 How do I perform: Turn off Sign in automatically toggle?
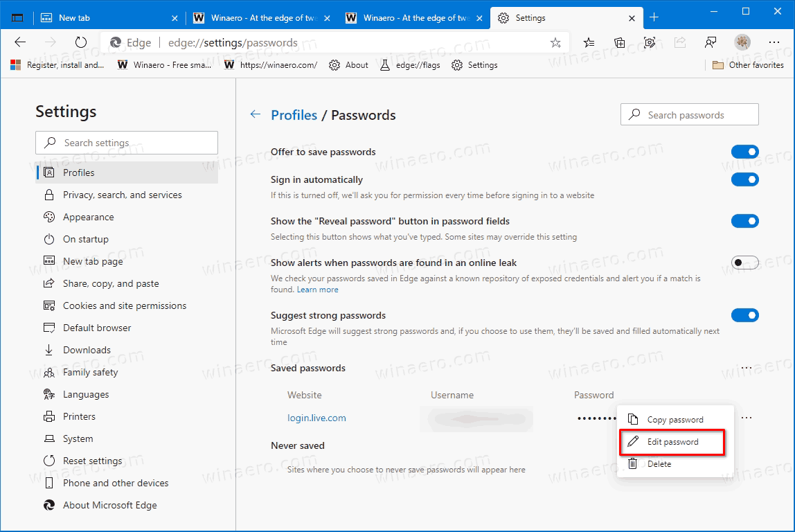click(x=745, y=179)
